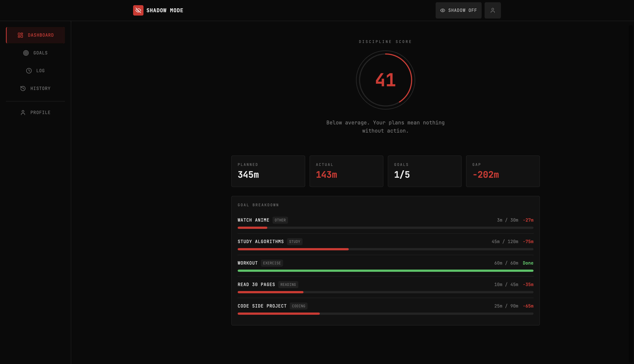Click the Log clock icon
This screenshot has height=364, width=634.
coord(29,71)
